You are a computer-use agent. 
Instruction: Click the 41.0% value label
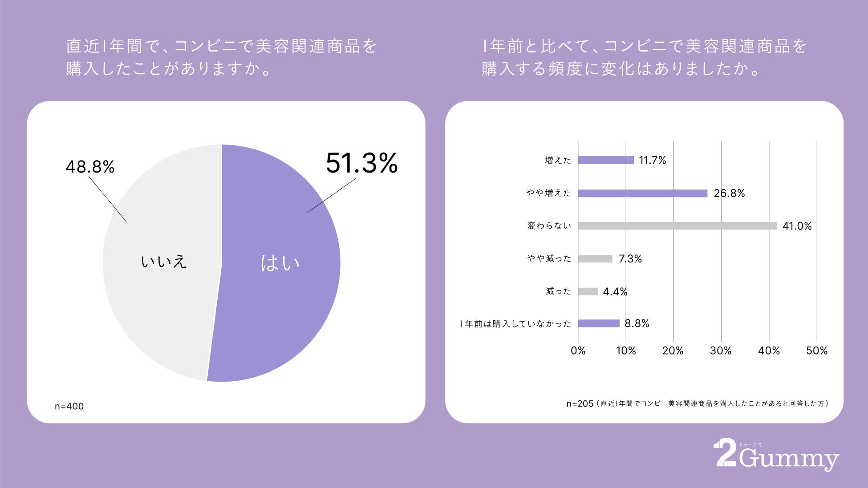pos(797,226)
